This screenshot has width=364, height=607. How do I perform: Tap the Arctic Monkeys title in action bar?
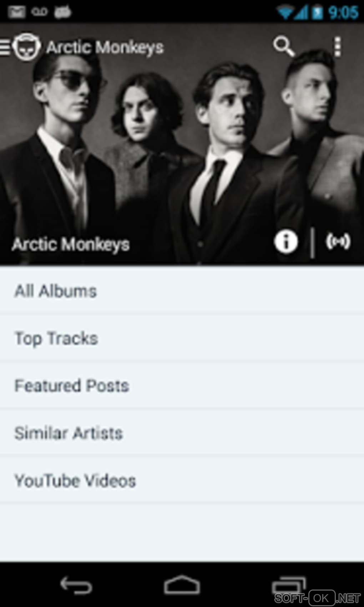click(105, 47)
